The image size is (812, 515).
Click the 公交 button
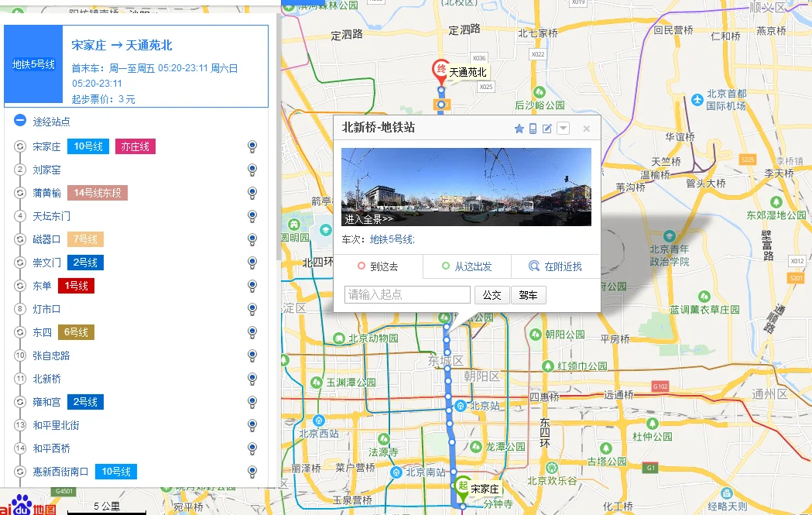tap(493, 295)
